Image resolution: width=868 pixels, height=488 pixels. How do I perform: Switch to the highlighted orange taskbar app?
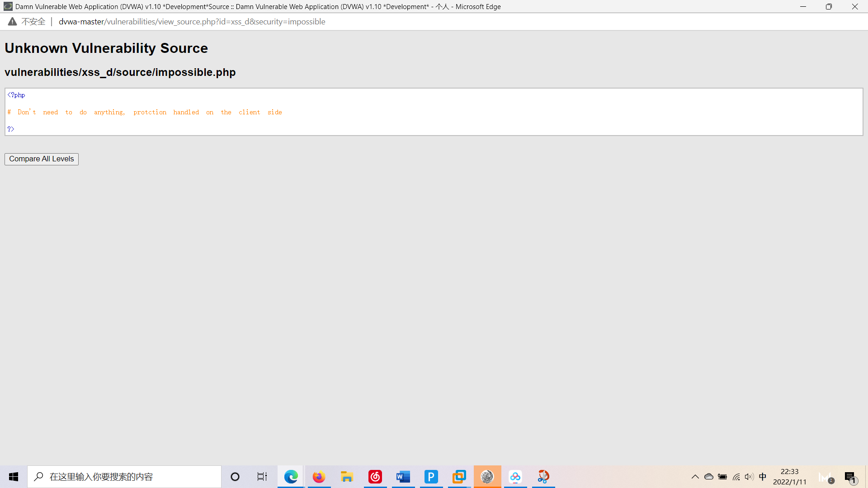coord(487,477)
